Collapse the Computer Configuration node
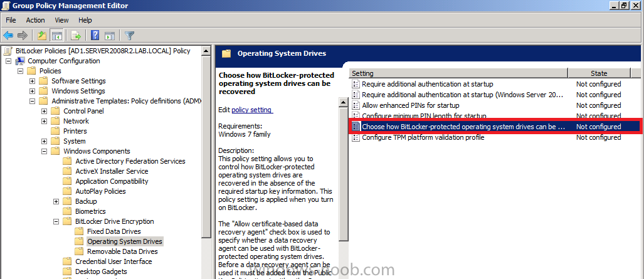 pyautogui.click(x=9, y=61)
